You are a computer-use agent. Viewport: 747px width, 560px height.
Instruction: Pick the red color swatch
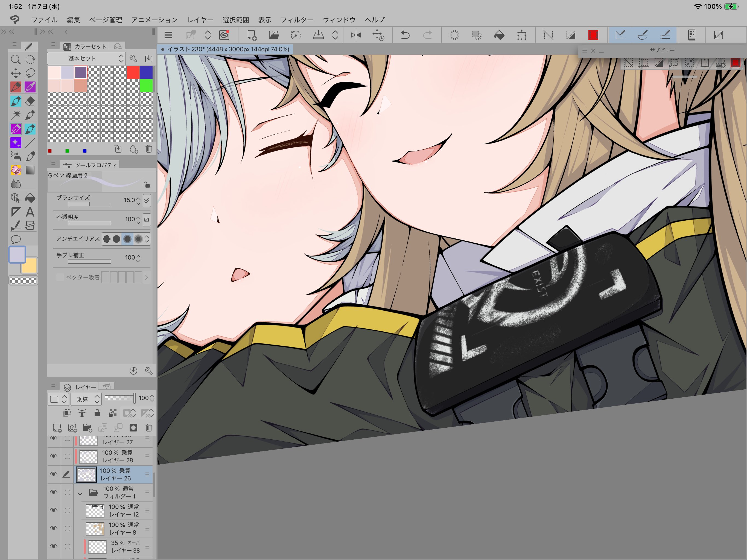(133, 72)
